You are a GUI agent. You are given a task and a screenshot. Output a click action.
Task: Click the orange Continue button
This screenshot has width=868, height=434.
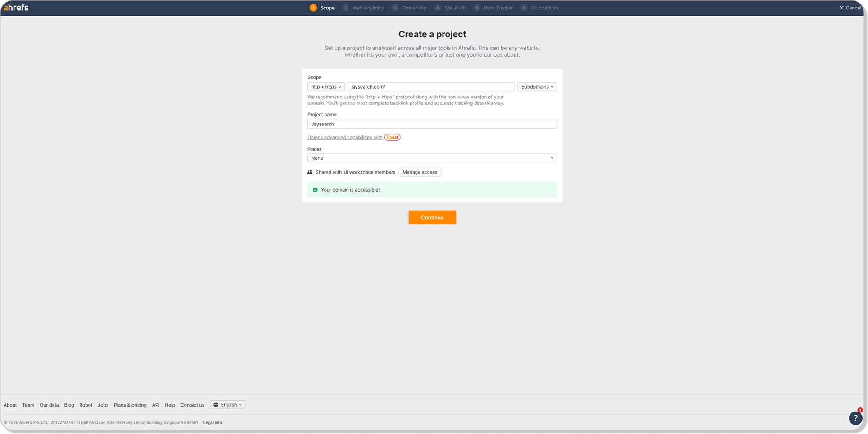point(432,218)
